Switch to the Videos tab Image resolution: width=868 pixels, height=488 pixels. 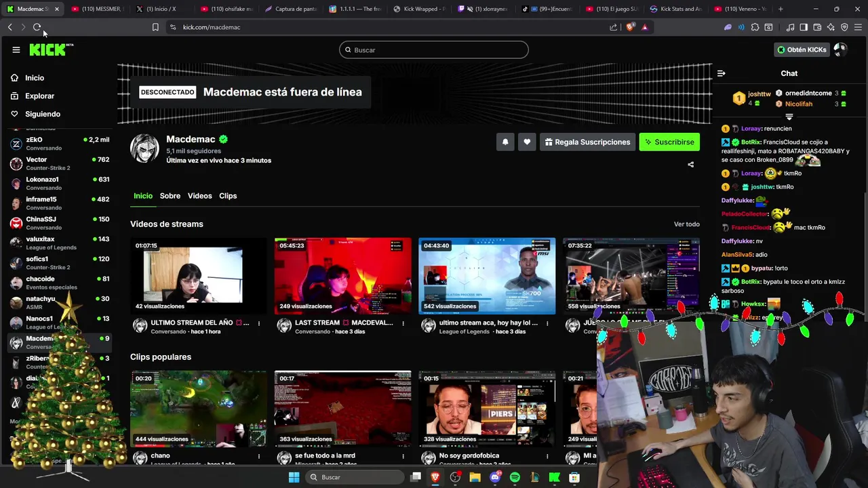pos(199,196)
